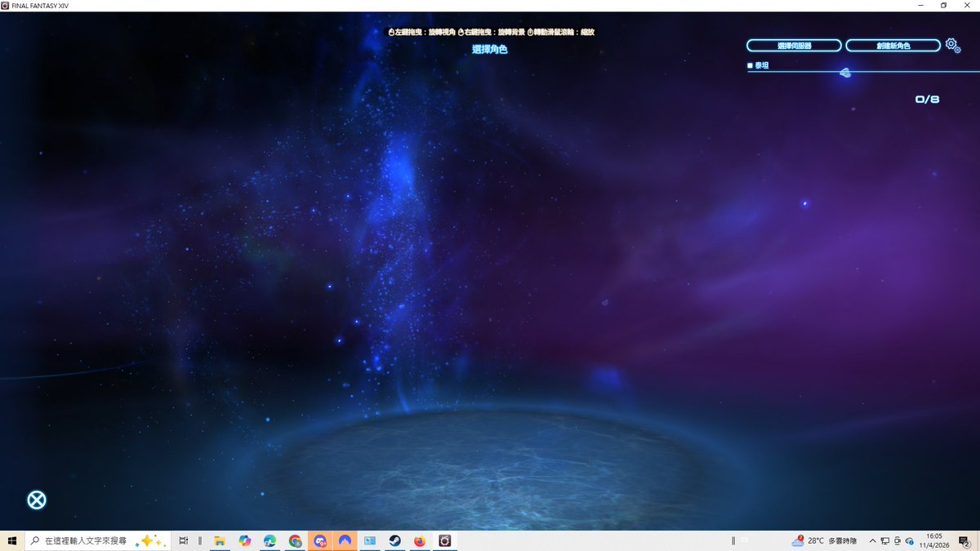The width and height of the screenshot is (980, 551).
Task: Click the 選擇角色 heading text
Action: click(490, 50)
